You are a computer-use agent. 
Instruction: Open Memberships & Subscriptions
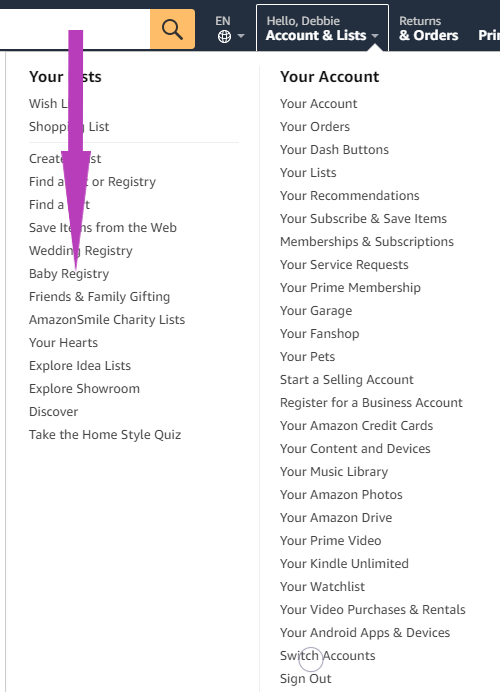click(x=367, y=242)
